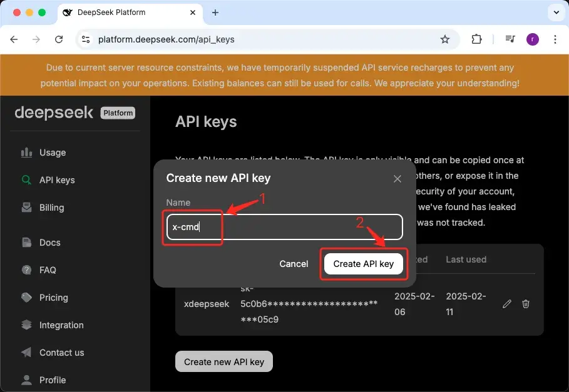Click the Name field containing x-cmd
This screenshot has width=569, height=392.
coord(282,227)
